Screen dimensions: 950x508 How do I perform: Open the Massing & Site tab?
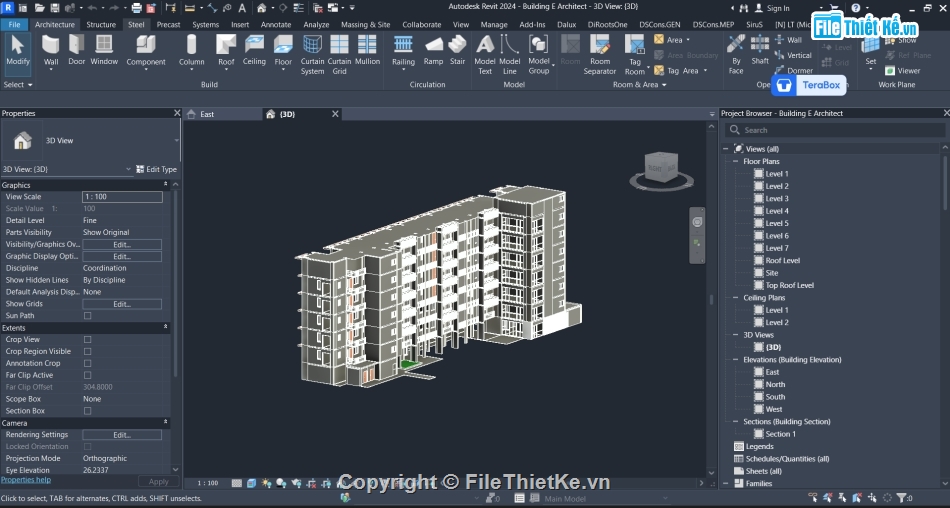click(365, 24)
